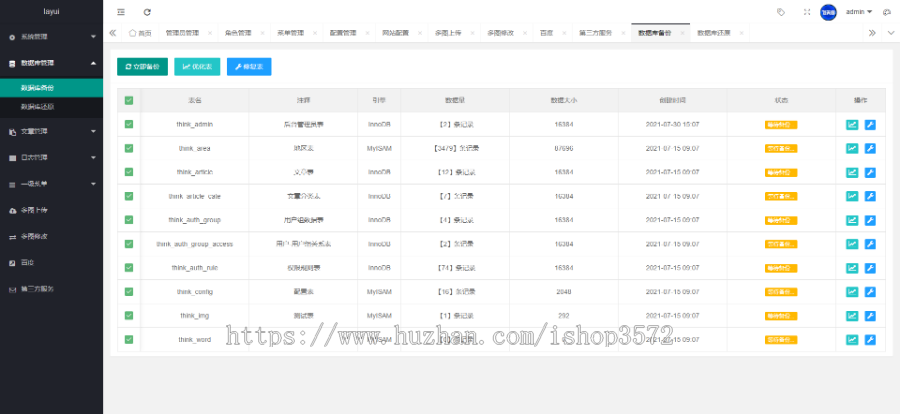900x414 pixels.
Task: Collapse the sidebar with the header menu icon
Action: (121, 12)
